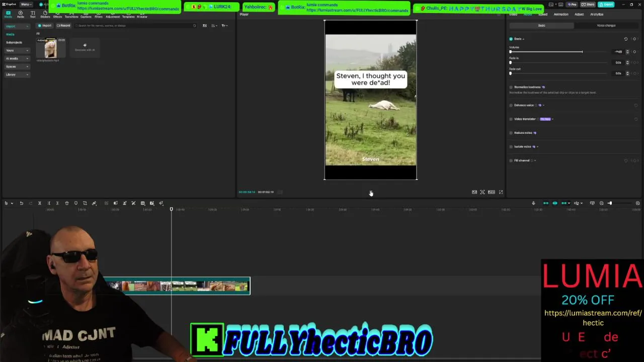Image resolution: width=644 pixels, height=362 pixels.
Task: Open the Text tool tab
Action: [33, 14]
